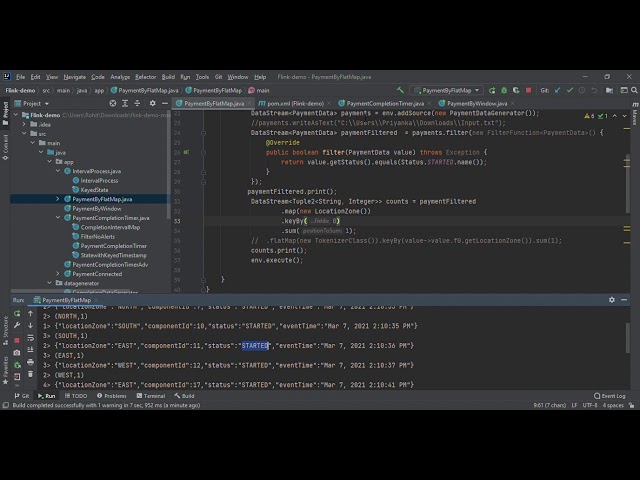The image size is (640, 480).
Task: Open the Project view dropdown
Action: coord(32,103)
